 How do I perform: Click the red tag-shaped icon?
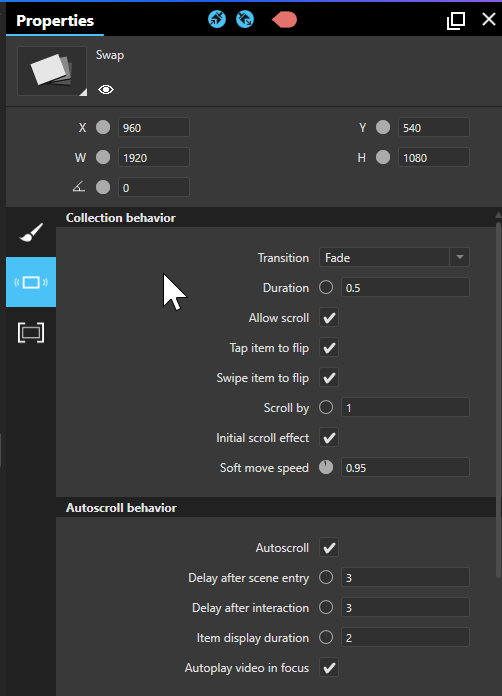click(284, 20)
